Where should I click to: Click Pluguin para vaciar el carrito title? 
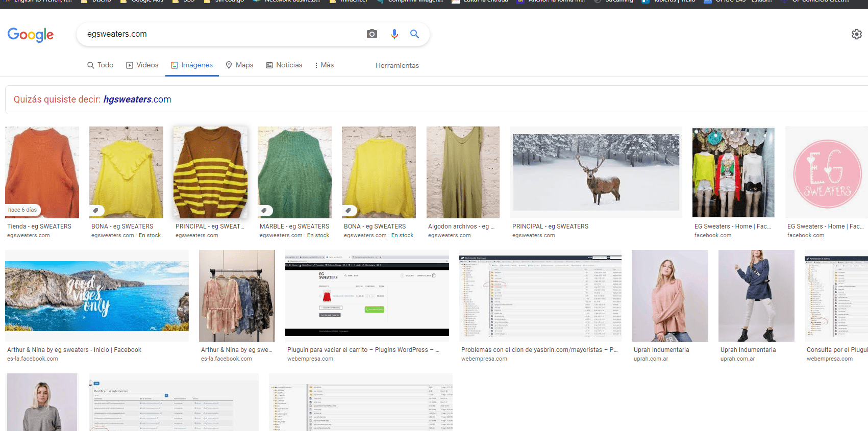pyautogui.click(x=363, y=350)
